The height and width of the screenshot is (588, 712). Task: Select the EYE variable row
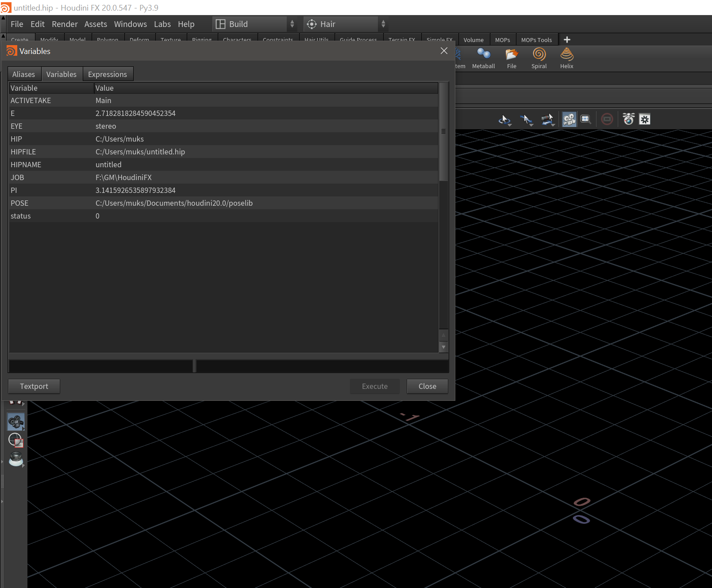[223, 126]
